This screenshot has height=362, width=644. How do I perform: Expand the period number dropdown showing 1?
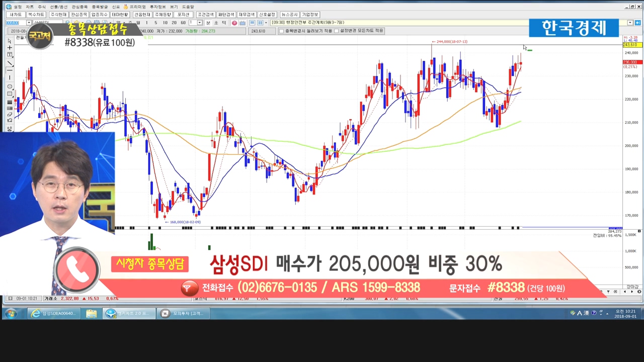[200, 23]
